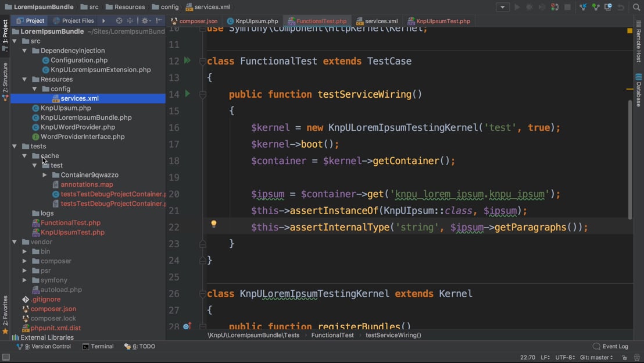Image resolution: width=644 pixels, height=363 pixels.
Task: Select the Project view tab
Action: tap(30, 20)
